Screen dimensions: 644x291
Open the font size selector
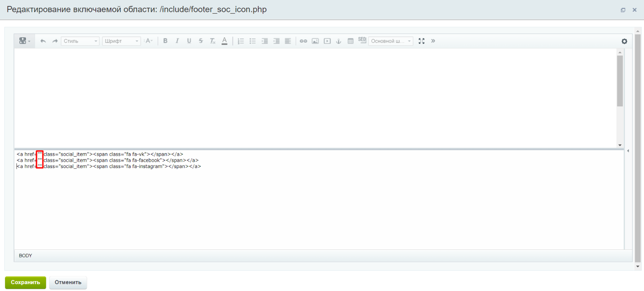(x=149, y=41)
